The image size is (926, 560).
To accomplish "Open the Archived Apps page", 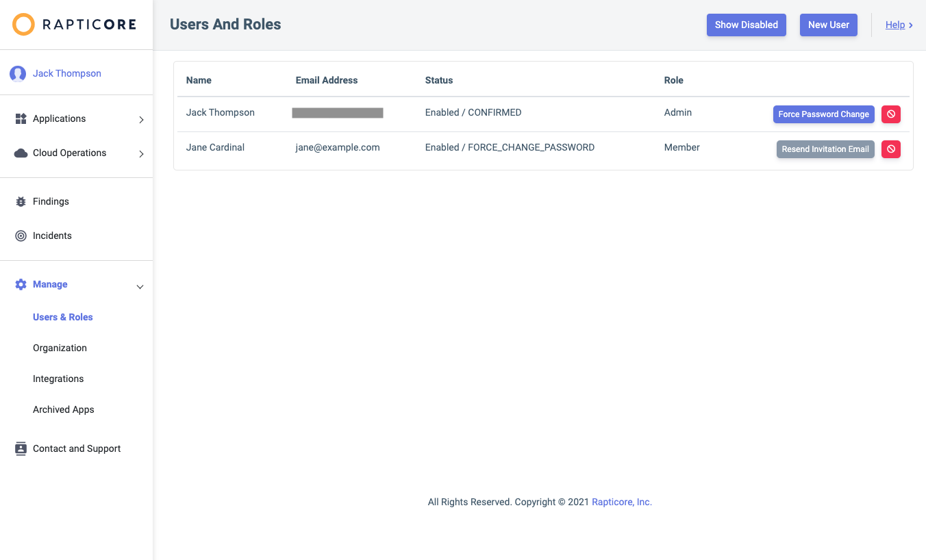I will pos(64,409).
